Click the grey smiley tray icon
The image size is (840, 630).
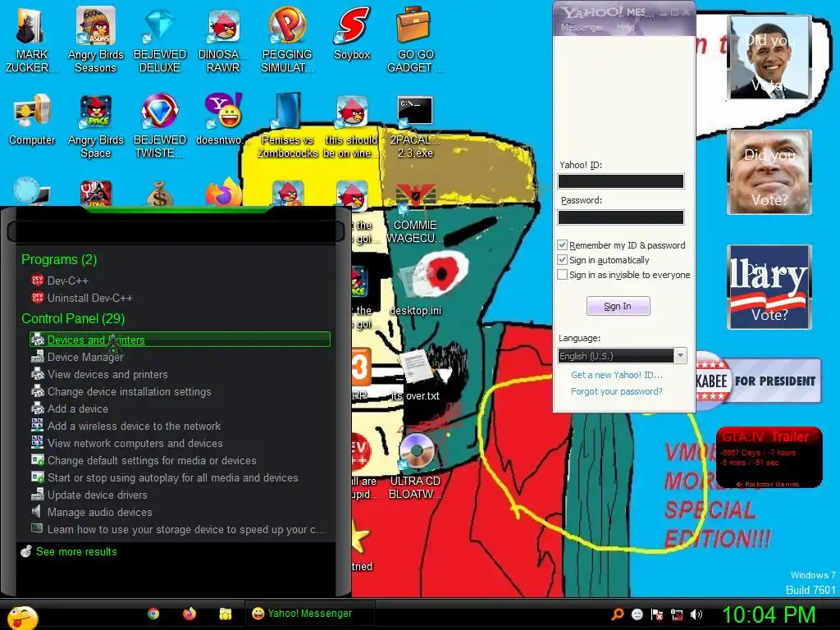pyautogui.click(x=637, y=614)
